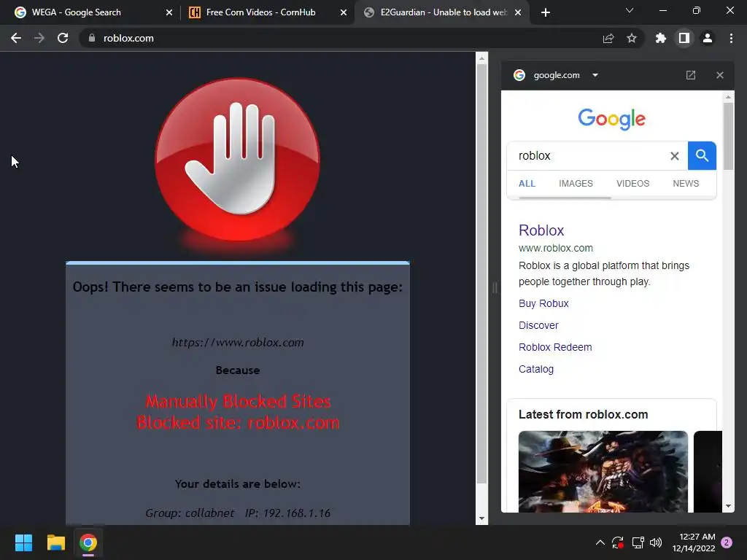Click the blue magnifier search button
The height and width of the screenshot is (560, 747).
tap(702, 156)
